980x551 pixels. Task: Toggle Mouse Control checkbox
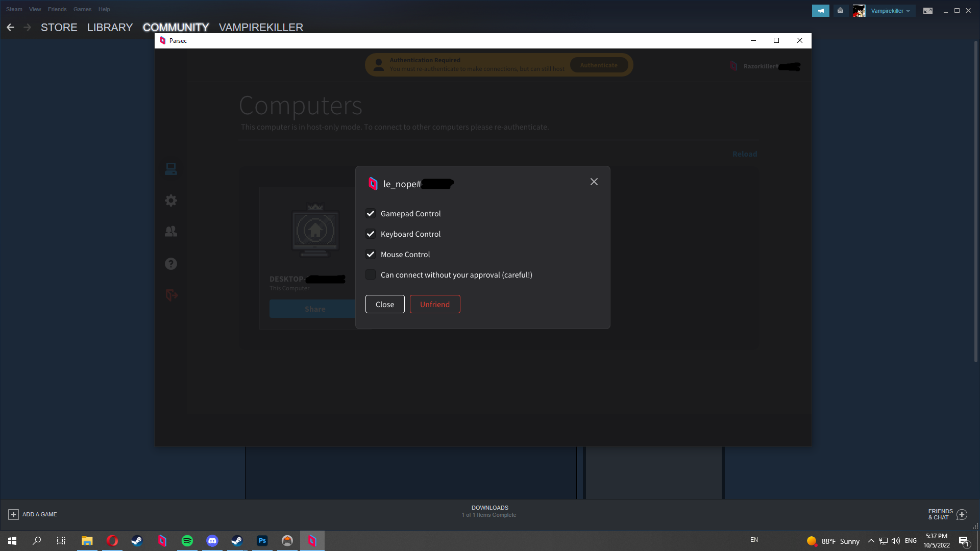[371, 255]
